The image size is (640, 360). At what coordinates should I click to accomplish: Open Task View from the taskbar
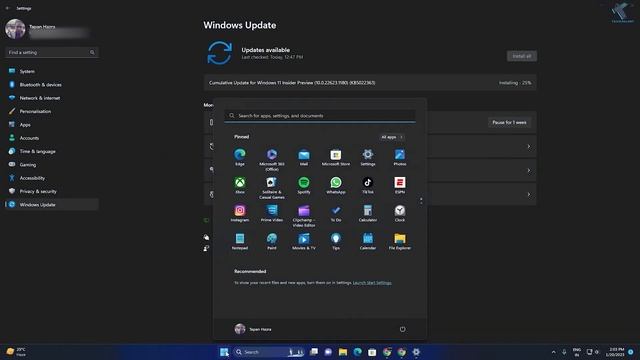click(x=314, y=352)
